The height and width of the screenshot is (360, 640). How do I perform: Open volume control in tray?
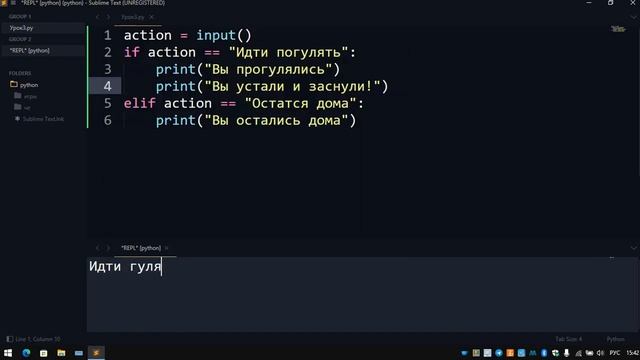600,353
